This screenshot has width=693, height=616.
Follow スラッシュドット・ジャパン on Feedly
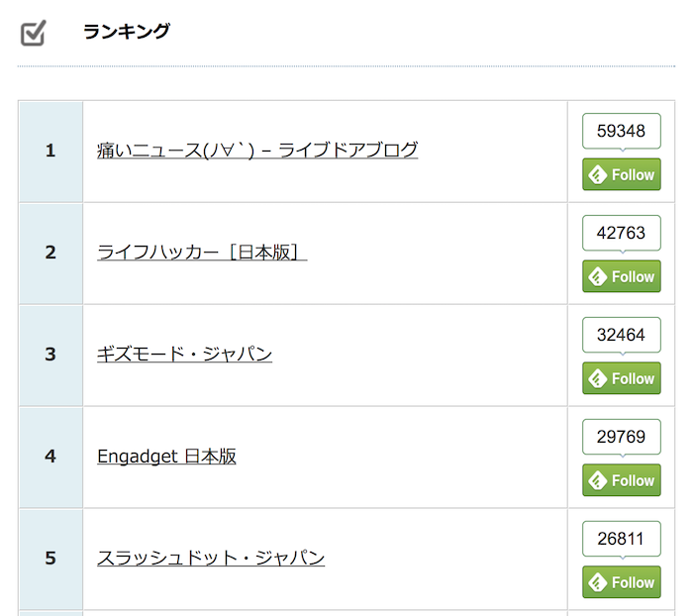point(622,582)
